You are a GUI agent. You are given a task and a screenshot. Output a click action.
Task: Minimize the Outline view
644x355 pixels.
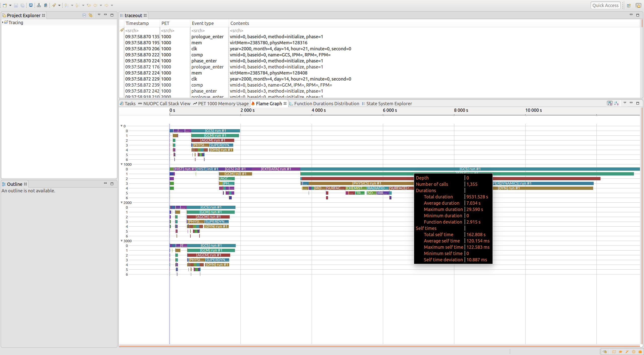105,184
